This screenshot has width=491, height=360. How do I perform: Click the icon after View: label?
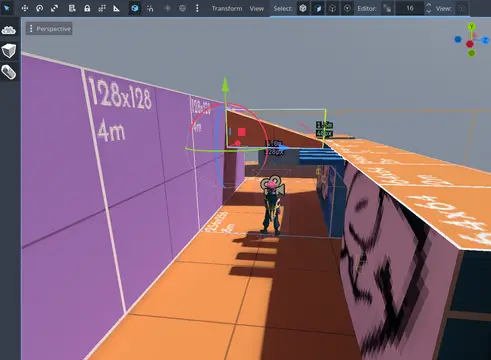coord(462,8)
